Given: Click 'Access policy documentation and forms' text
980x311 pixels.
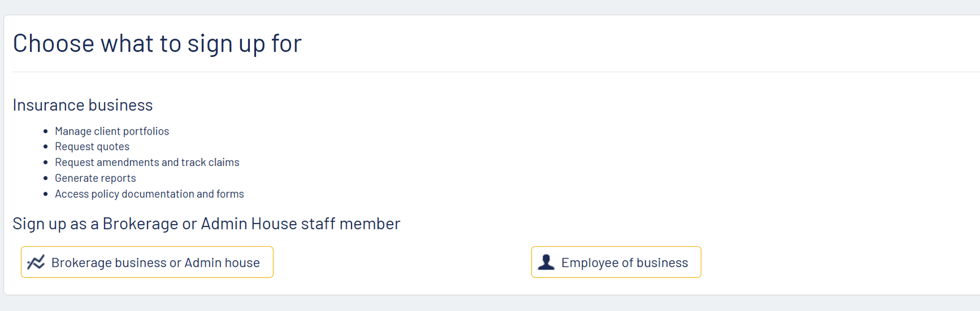Looking at the screenshot, I should (x=149, y=194).
